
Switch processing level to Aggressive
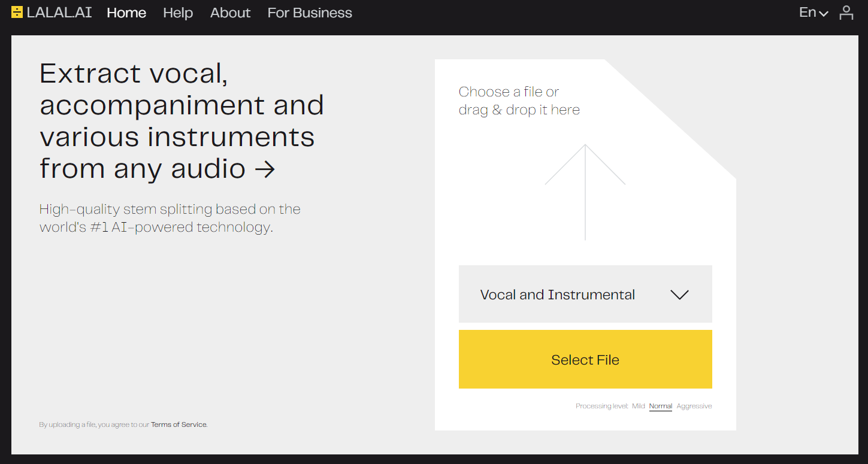click(694, 406)
